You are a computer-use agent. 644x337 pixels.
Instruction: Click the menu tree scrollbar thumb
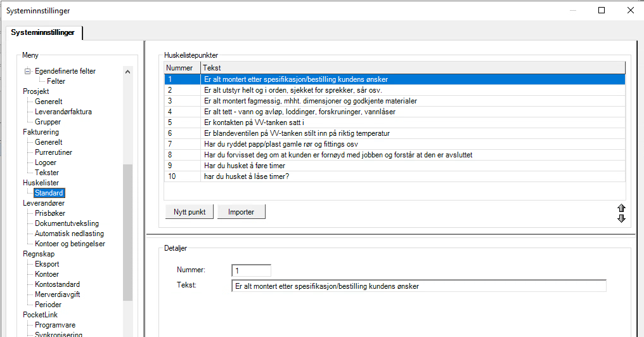click(127, 232)
